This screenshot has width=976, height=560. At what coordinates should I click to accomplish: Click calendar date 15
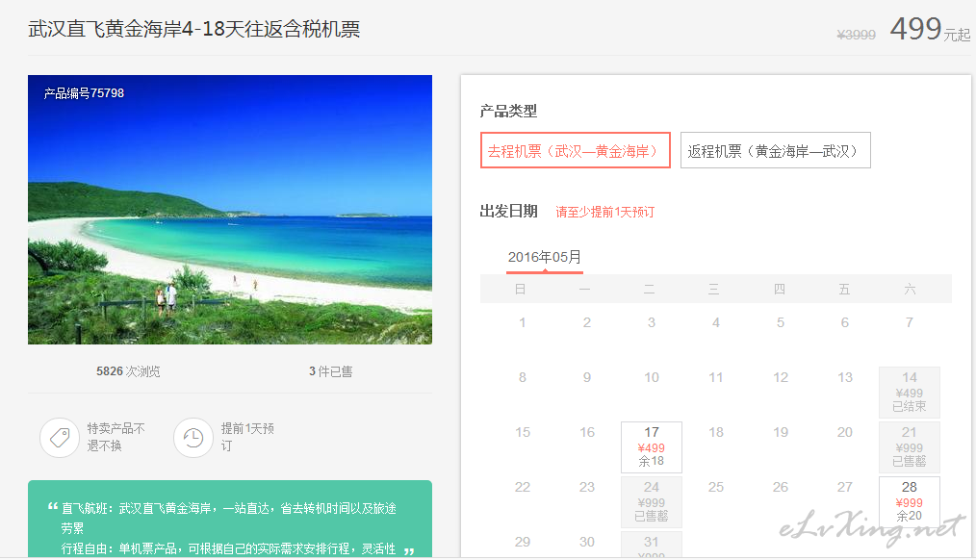tap(523, 432)
